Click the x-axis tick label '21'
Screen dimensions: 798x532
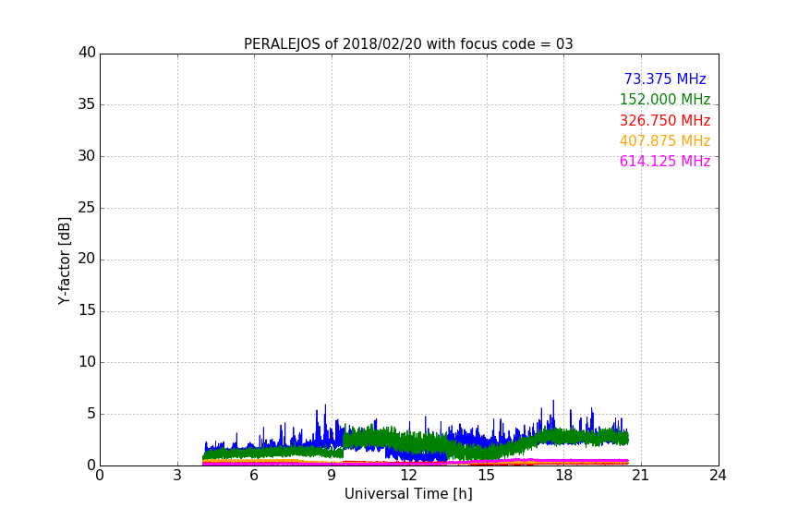[x=641, y=476]
